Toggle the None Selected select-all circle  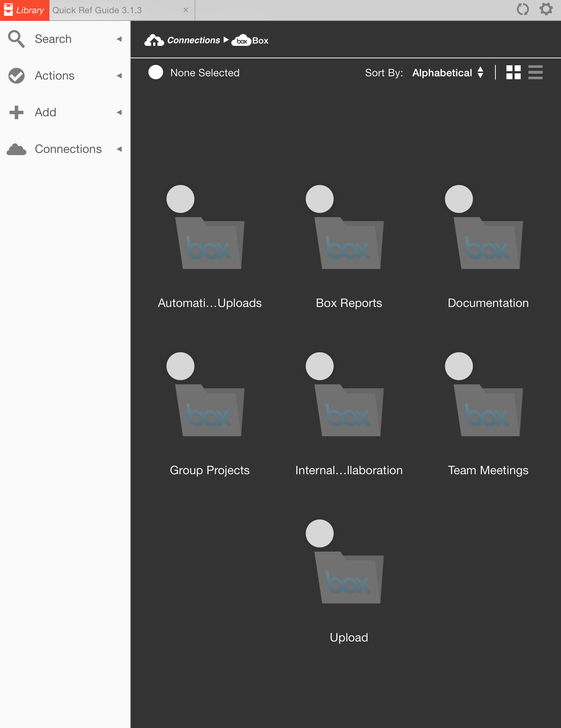point(156,72)
